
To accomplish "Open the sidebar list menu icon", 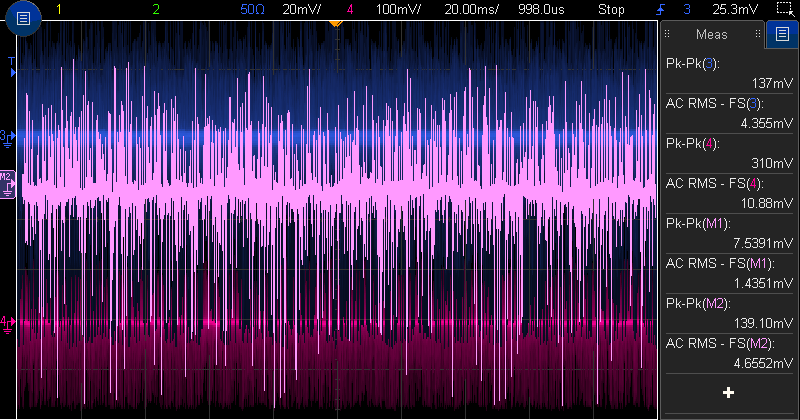I will 782,34.
